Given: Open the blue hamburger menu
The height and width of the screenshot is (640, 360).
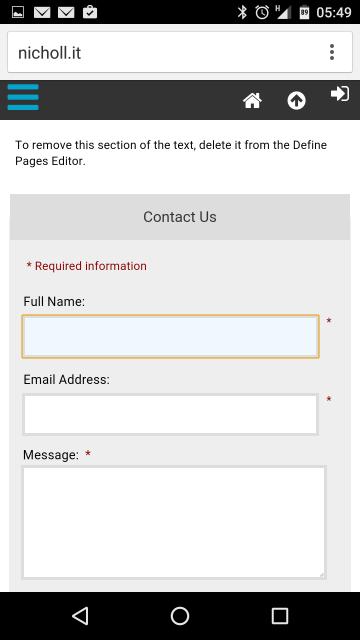Looking at the screenshot, I should click(x=23, y=97).
